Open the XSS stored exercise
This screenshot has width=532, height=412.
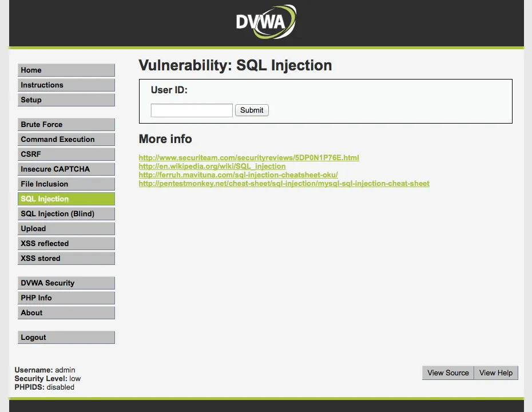coord(66,258)
